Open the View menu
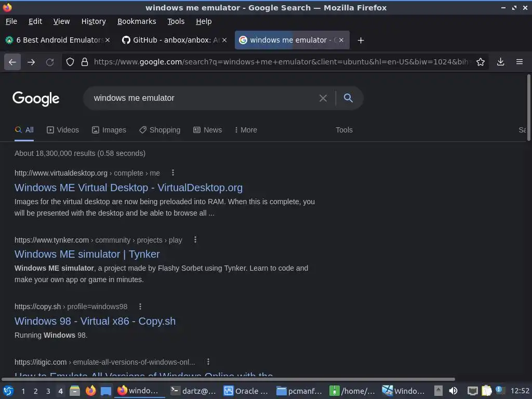This screenshot has height=399, width=532. click(61, 21)
